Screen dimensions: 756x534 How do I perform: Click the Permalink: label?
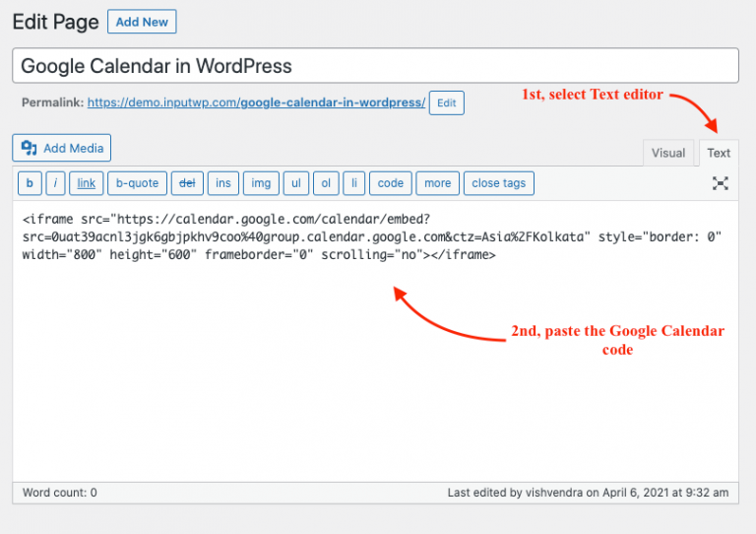(x=52, y=102)
